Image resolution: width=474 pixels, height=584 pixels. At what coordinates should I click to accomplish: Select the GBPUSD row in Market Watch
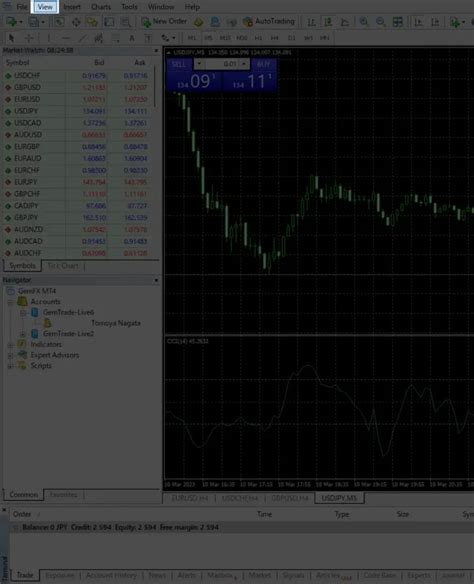point(77,88)
